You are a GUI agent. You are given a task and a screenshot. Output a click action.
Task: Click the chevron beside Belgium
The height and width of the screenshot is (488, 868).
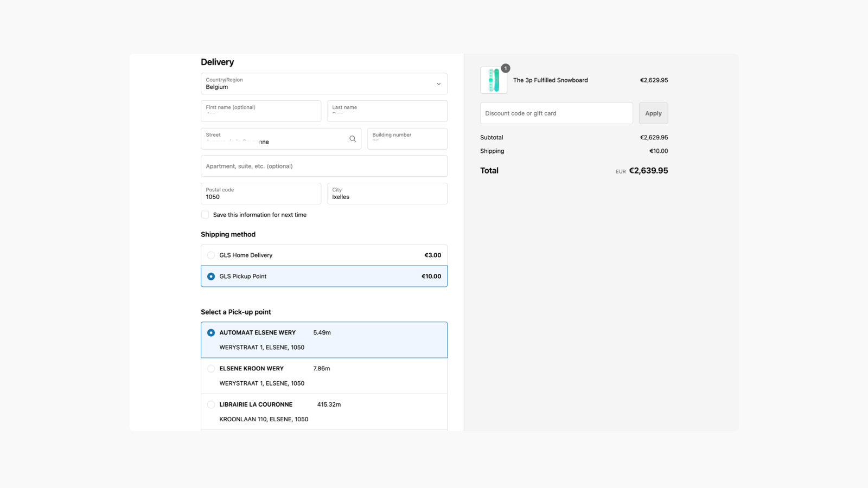tap(438, 84)
